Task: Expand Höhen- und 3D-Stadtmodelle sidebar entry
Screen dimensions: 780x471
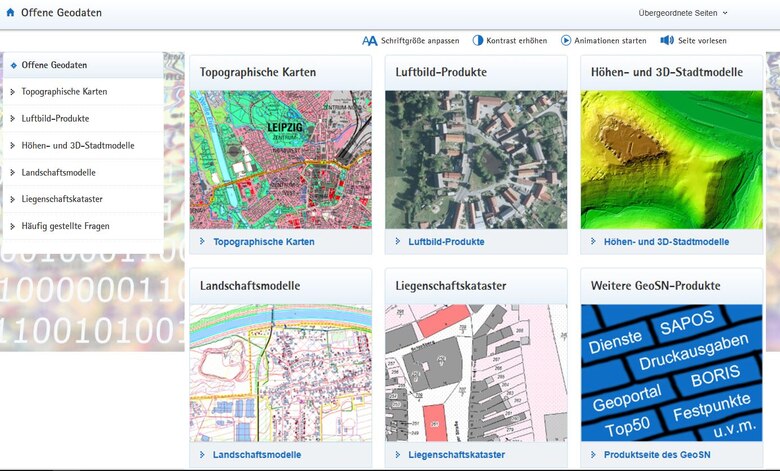Action: [77, 146]
